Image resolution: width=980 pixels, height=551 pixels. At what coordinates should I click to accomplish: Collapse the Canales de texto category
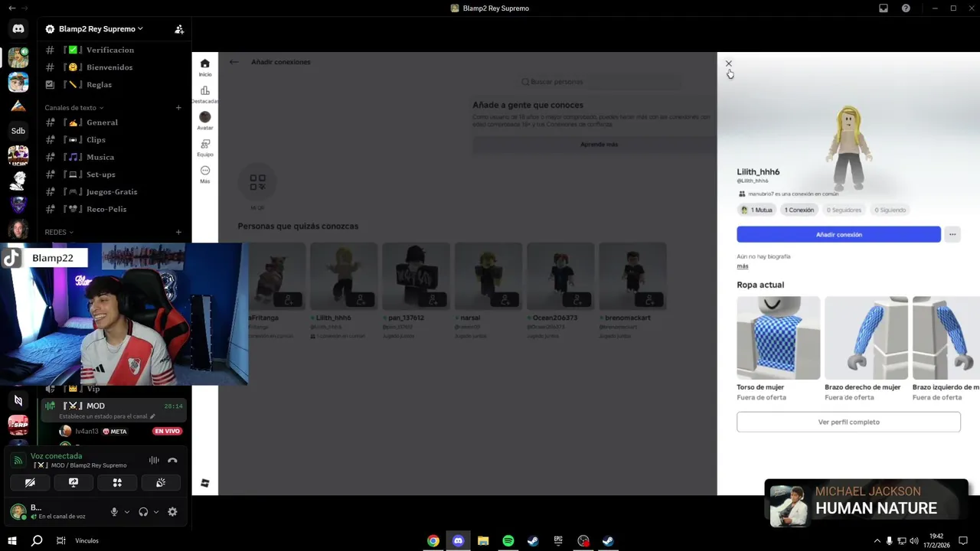click(x=73, y=108)
